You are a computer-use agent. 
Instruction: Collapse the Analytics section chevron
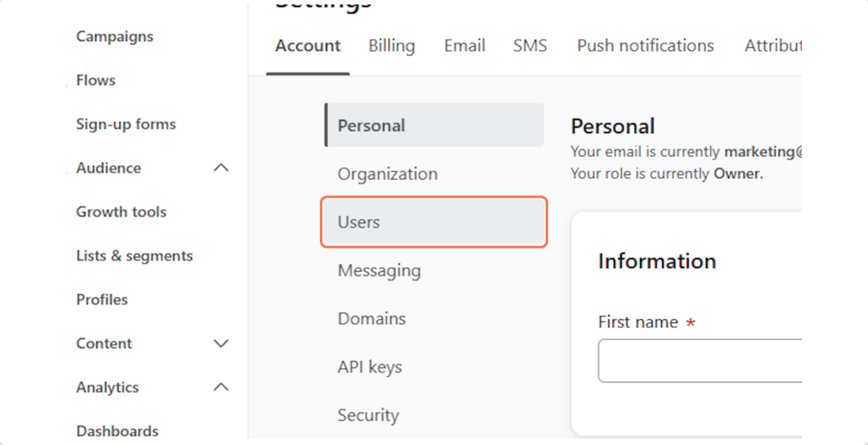coord(221,387)
